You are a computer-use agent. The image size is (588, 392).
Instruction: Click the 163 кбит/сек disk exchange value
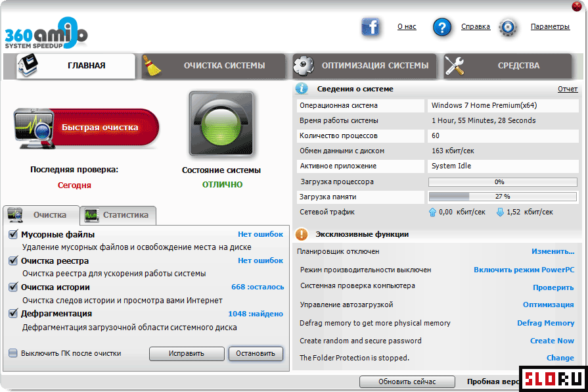(453, 151)
